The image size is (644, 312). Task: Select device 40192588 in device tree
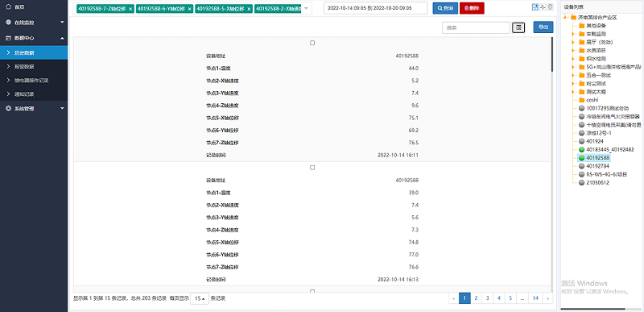pos(598,158)
